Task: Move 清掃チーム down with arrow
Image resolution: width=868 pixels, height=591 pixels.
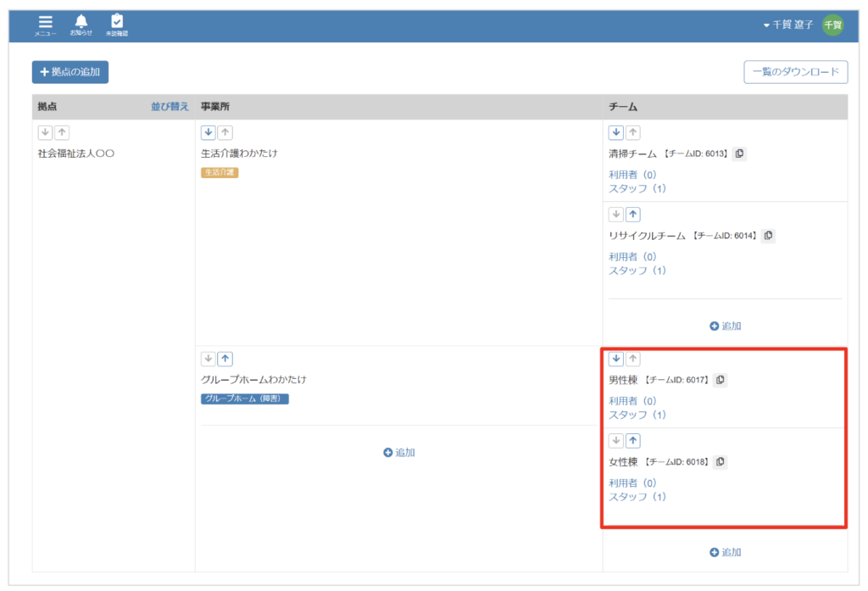Action: (616, 132)
